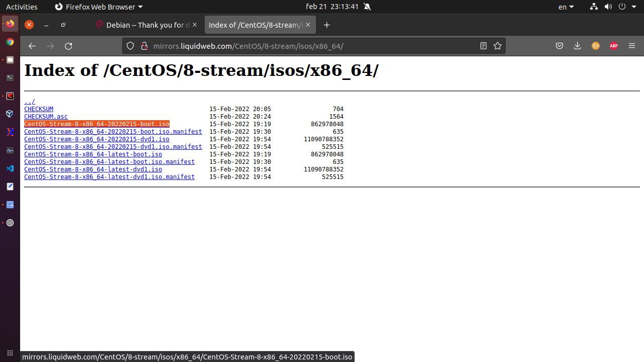Screen dimensions: 644x362
Task: Open the CHECKSUM.asc file link
Action: tap(46, 117)
